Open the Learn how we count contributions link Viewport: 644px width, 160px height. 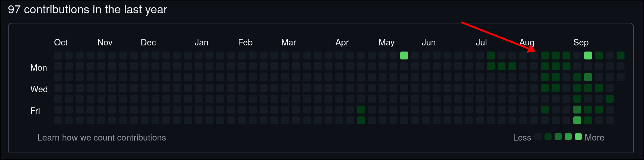[102, 138]
